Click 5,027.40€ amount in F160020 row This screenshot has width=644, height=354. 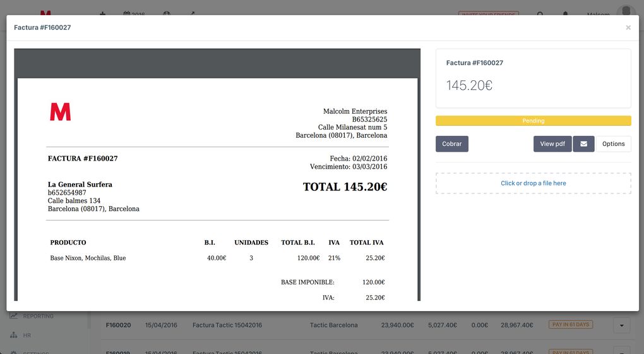pyautogui.click(x=443, y=325)
